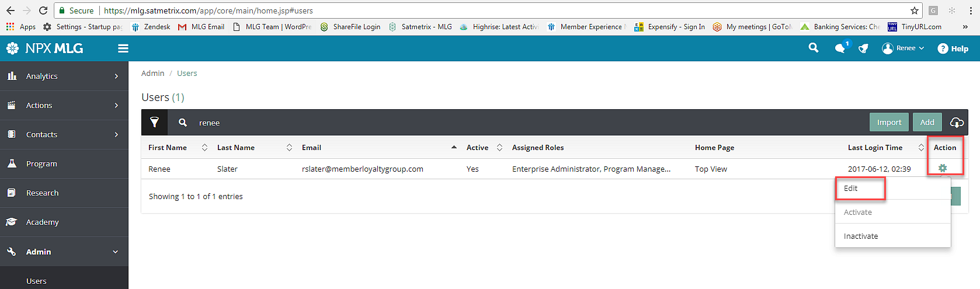Sort the table by First Name

point(168,148)
